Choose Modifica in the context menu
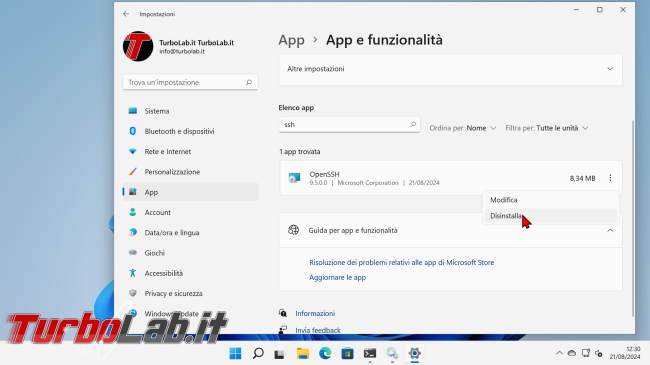Screen dimensions: 650x365 (x=551, y=200)
